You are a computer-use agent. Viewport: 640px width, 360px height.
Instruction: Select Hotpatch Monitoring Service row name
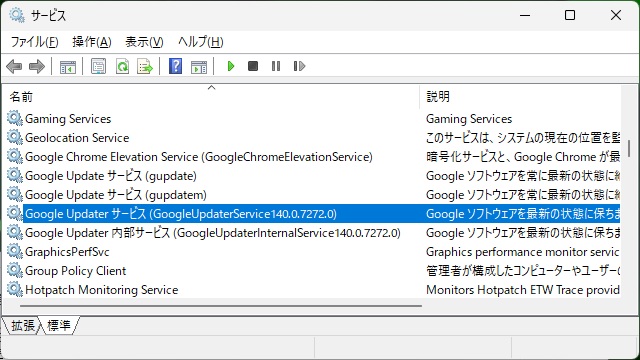pyautogui.click(x=101, y=290)
